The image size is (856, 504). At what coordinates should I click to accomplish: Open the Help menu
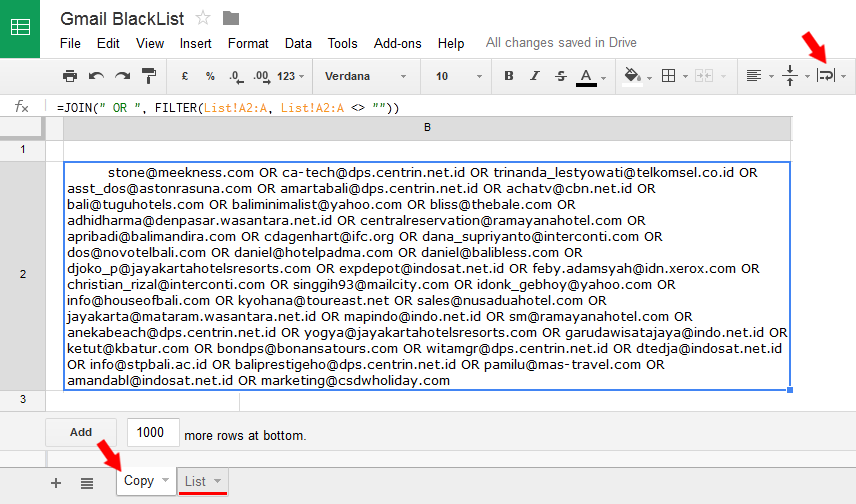(x=451, y=43)
